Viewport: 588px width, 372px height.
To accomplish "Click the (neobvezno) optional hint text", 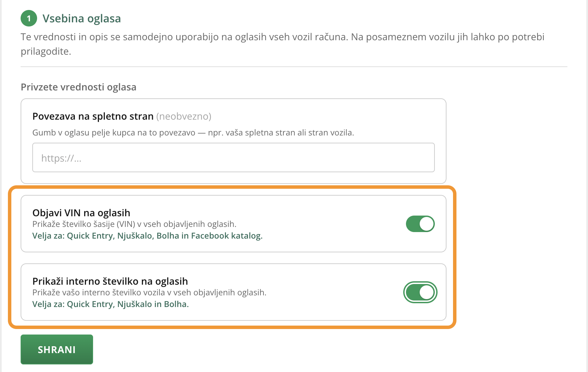I will [x=184, y=116].
